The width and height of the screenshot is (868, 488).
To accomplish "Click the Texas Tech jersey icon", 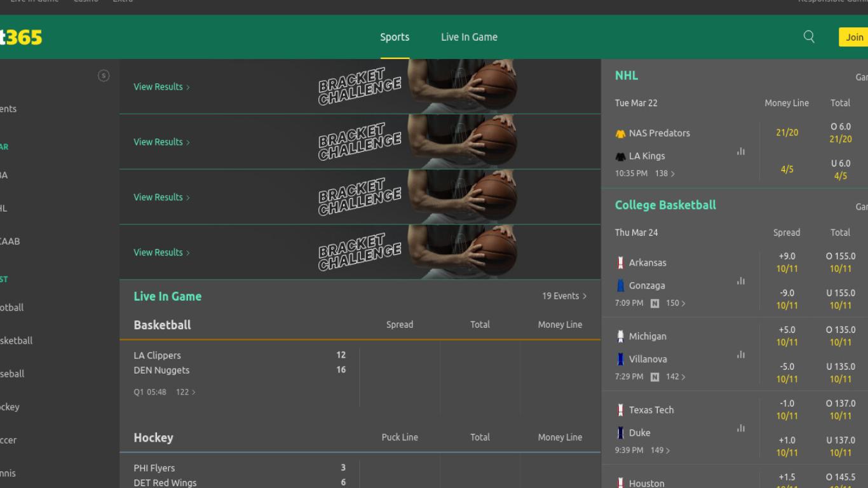I will click(x=620, y=410).
